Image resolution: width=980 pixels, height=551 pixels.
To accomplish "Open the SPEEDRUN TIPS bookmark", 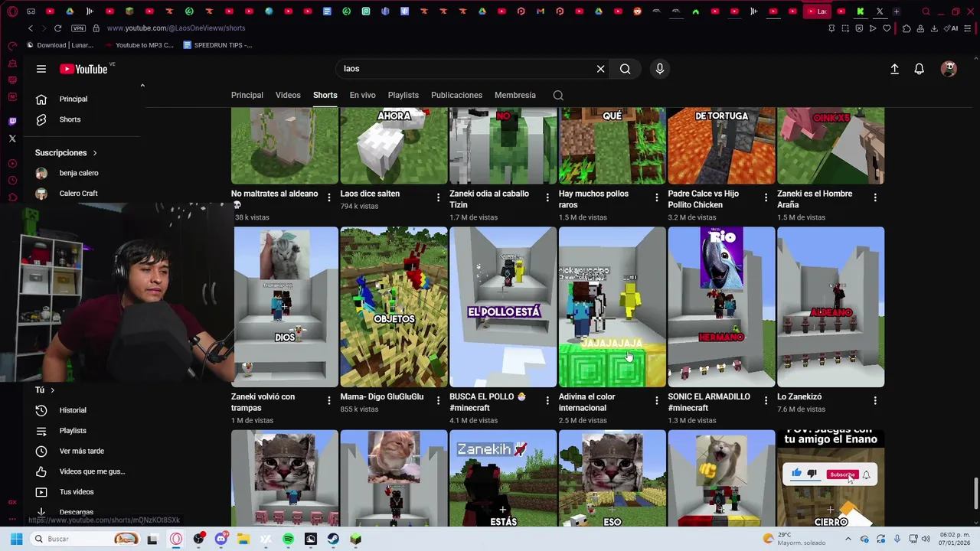I will tap(218, 45).
